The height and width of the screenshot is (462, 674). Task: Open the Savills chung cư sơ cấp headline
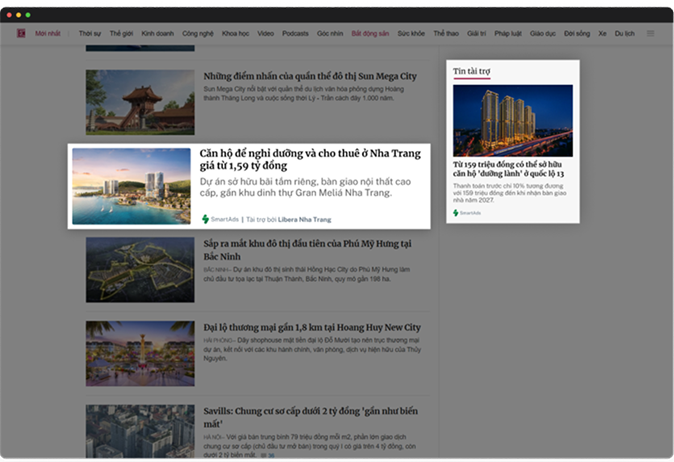[x=310, y=417]
